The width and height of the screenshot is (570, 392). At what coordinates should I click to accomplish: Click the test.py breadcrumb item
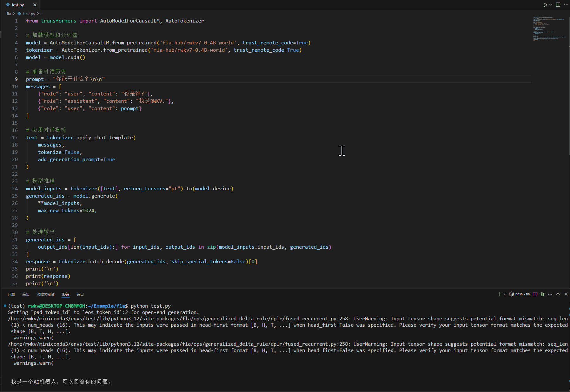[29, 14]
